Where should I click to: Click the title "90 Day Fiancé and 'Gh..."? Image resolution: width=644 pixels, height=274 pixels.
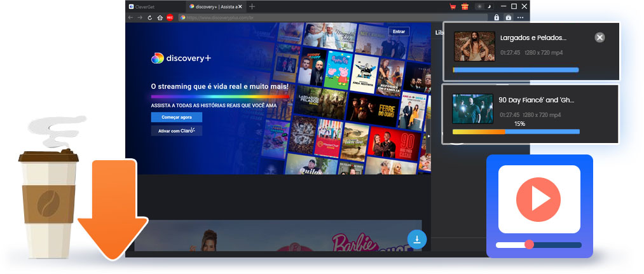tap(537, 100)
